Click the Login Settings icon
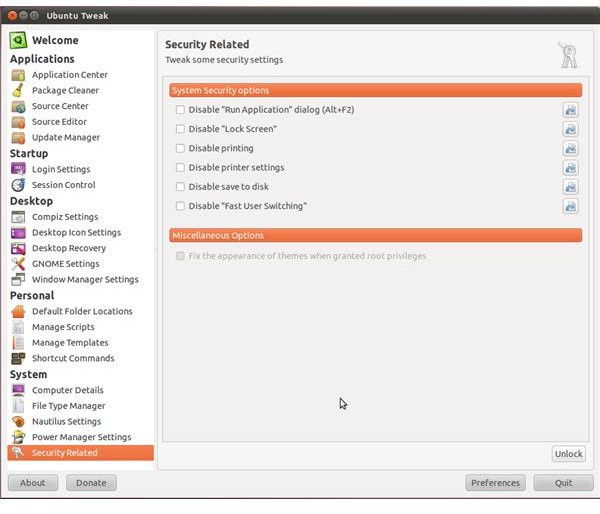The width and height of the screenshot is (600, 514). click(18, 169)
